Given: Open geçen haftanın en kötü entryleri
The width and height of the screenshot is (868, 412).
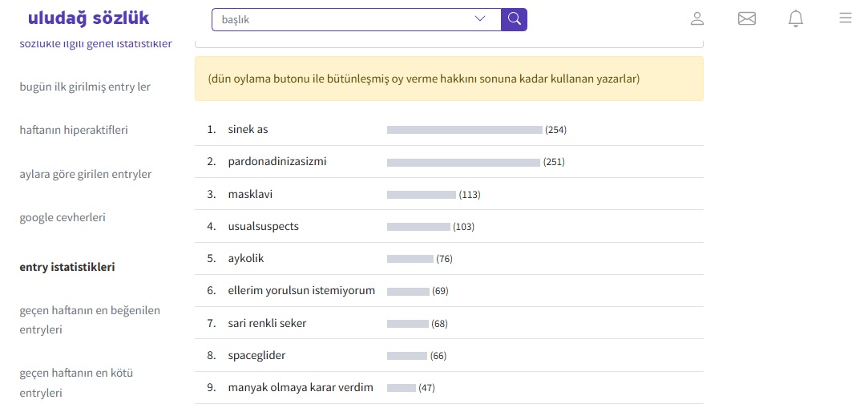Looking at the screenshot, I should (76, 382).
